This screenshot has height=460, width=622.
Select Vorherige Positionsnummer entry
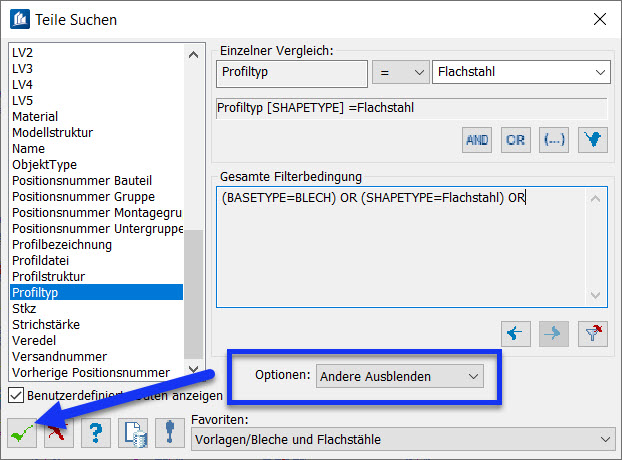96,372
